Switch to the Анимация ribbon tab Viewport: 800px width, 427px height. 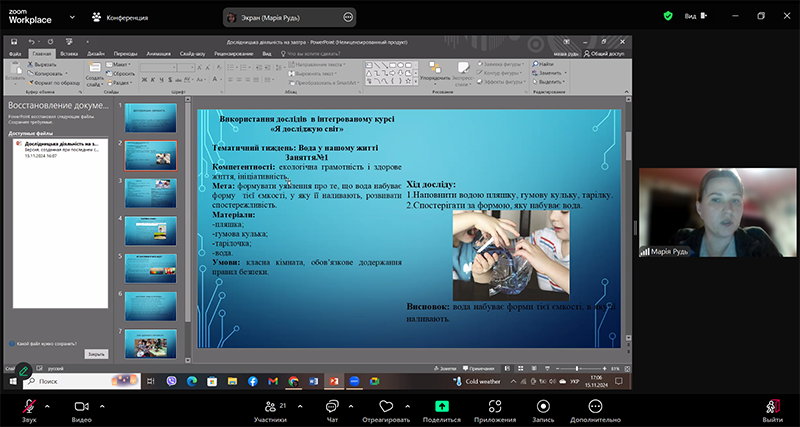(x=159, y=54)
